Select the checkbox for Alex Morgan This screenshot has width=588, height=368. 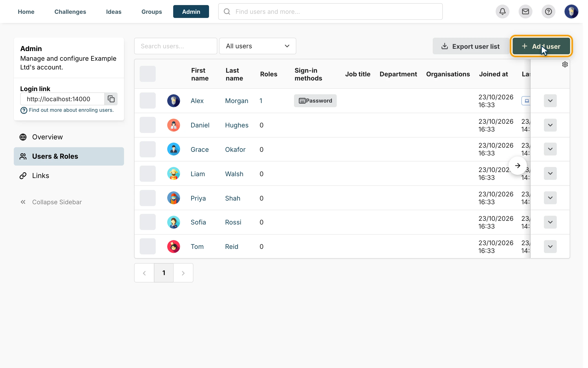[x=147, y=101]
